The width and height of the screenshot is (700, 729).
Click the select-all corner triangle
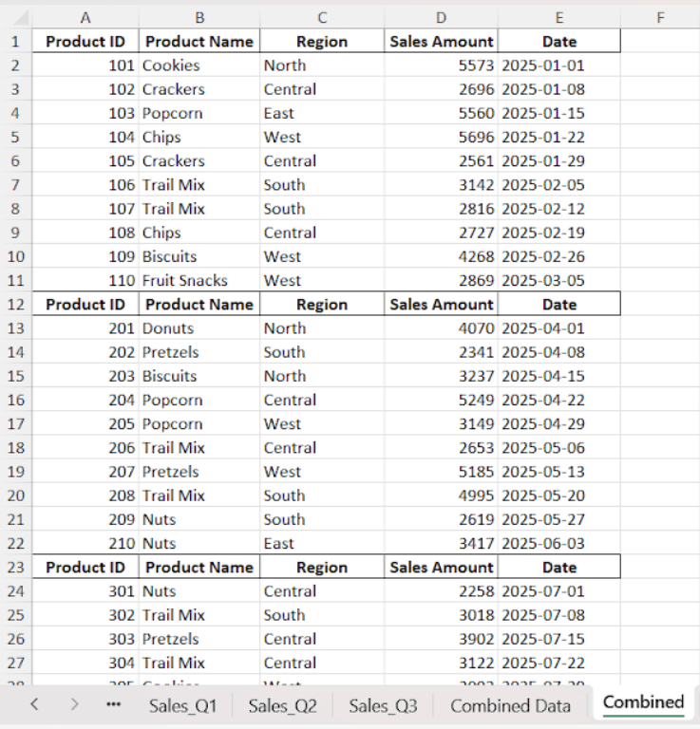(20, 18)
